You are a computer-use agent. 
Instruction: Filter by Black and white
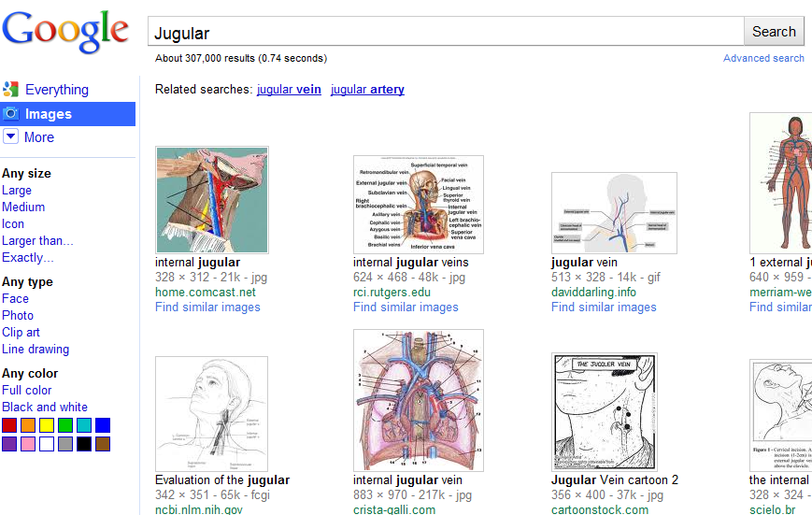click(45, 407)
